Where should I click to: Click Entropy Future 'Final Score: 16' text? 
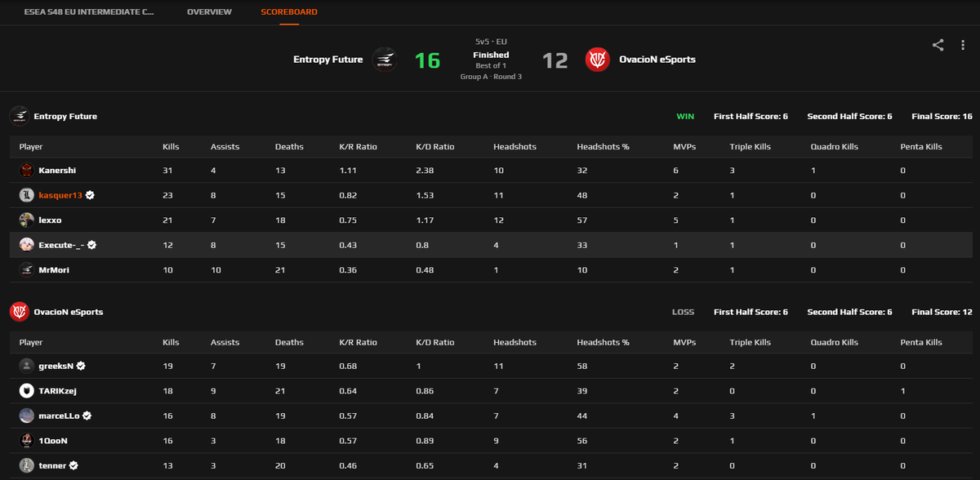pos(942,116)
